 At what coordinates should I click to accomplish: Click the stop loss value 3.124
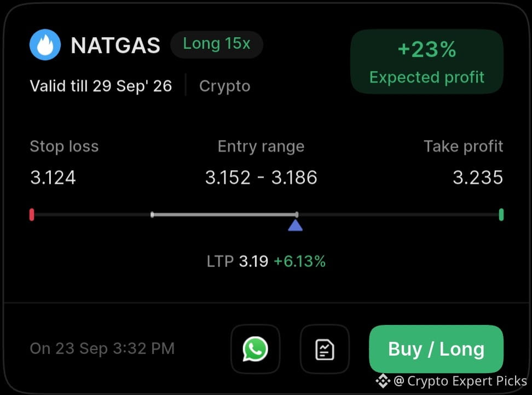pyautogui.click(x=53, y=178)
